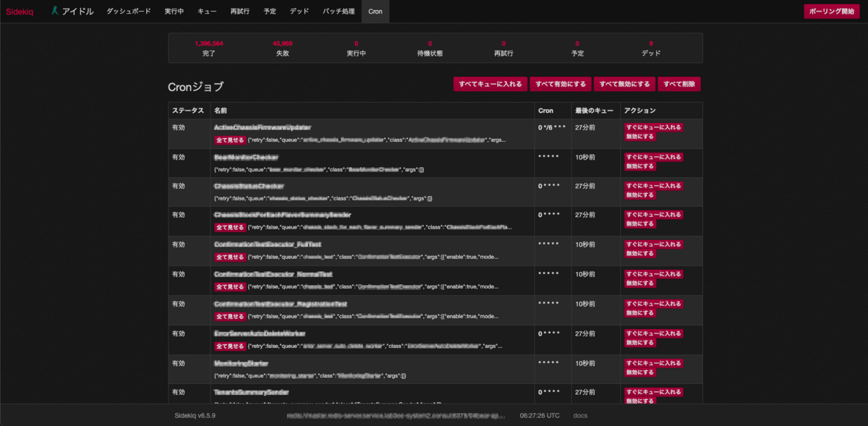Disable ErrorServerAutoDeleteWorker with 無効にする

pos(640,343)
